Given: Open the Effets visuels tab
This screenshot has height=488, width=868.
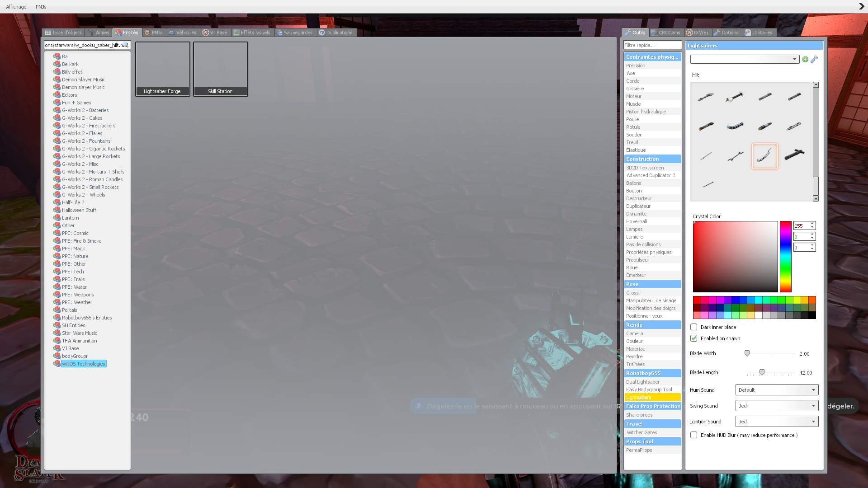Looking at the screenshot, I should tap(252, 33).
